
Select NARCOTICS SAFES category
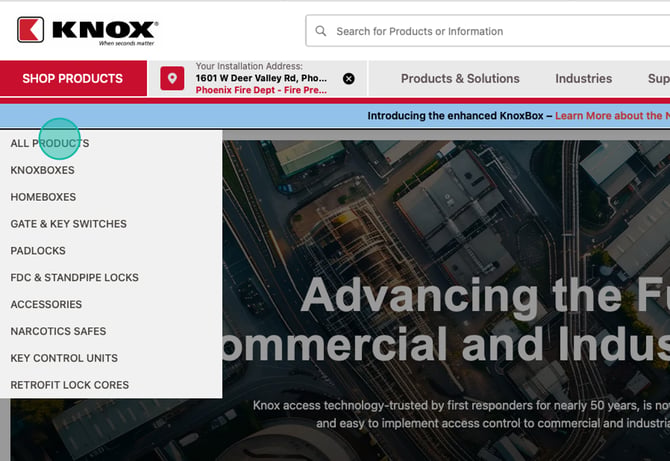point(58,332)
